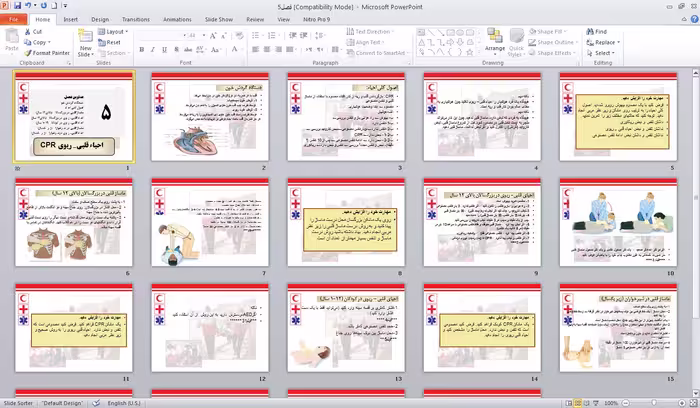Screen dimensions: 700x408
Task: Click the Undo arrow icon
Action: (x=28, y=6)
